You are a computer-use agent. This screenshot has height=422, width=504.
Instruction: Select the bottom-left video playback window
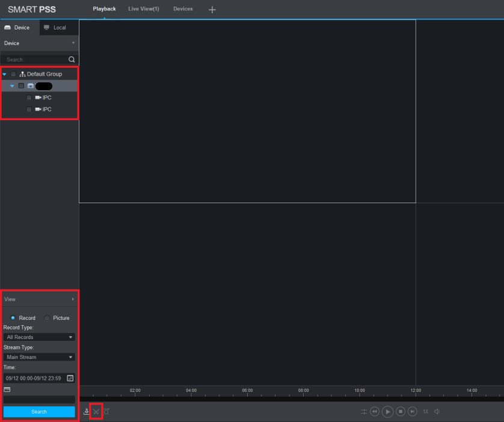(248, 294)
